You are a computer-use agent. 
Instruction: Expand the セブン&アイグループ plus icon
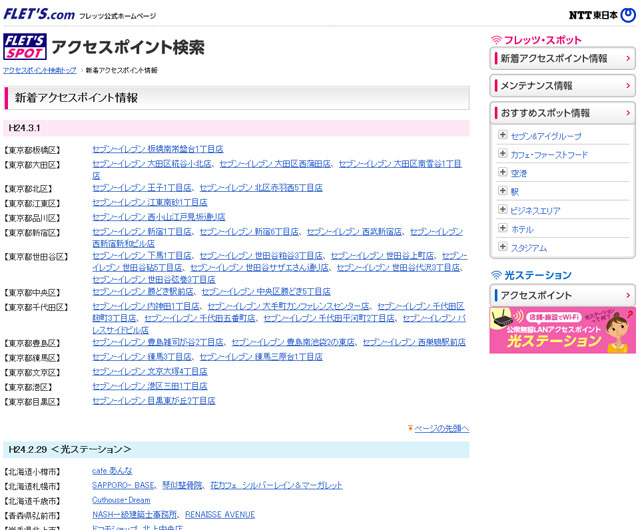tap(502, 135)
